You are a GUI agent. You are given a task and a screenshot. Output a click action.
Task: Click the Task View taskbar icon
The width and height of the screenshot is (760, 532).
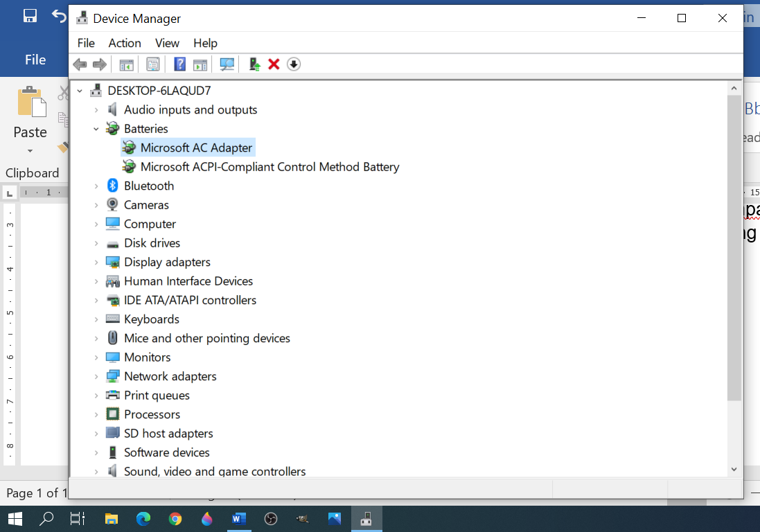point(78,519)
